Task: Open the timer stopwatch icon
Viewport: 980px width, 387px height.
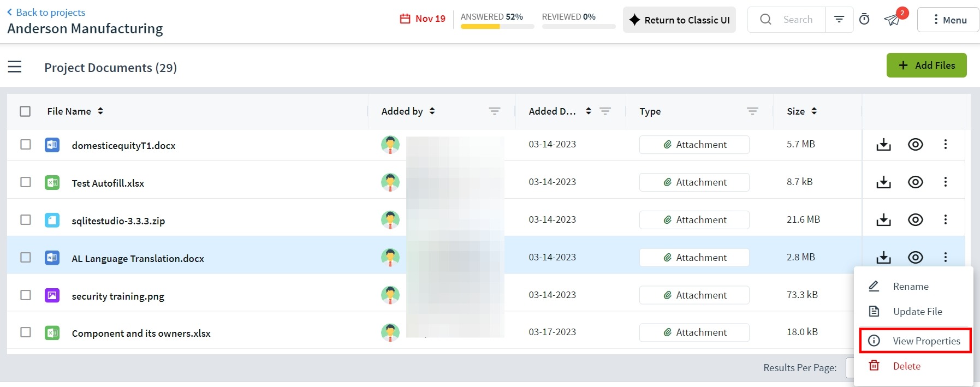Action: [864, 20]
